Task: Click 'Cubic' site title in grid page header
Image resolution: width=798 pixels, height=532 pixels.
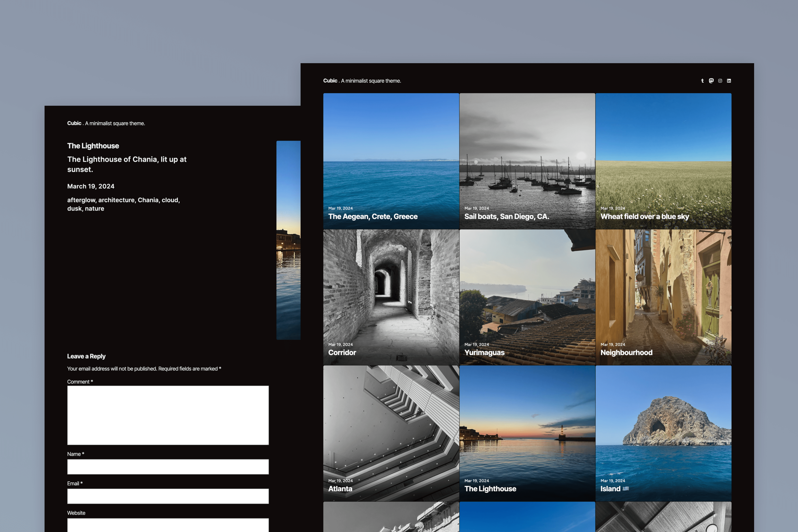Action: coord(330,81)
